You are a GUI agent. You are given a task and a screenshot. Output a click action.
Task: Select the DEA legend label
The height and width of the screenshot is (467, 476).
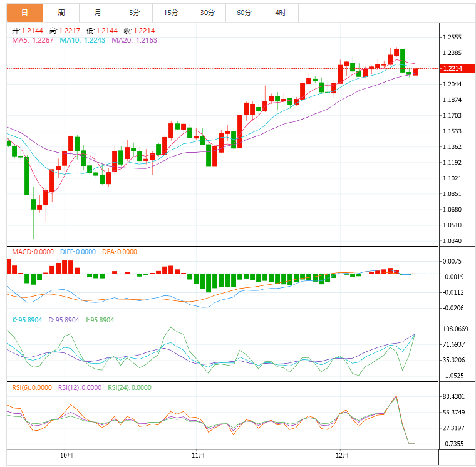click(x=119, y=252)
